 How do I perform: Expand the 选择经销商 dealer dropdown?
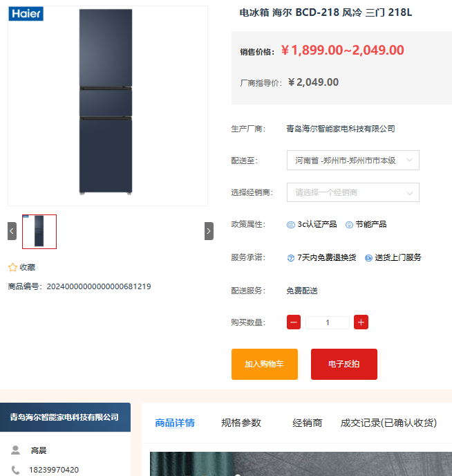click(353, 192)
